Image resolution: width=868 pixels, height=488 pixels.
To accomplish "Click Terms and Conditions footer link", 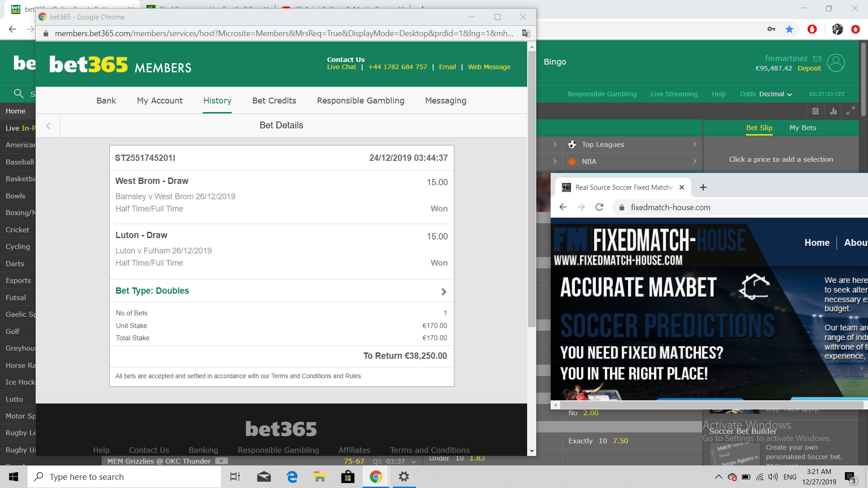I will coord(429,450).
